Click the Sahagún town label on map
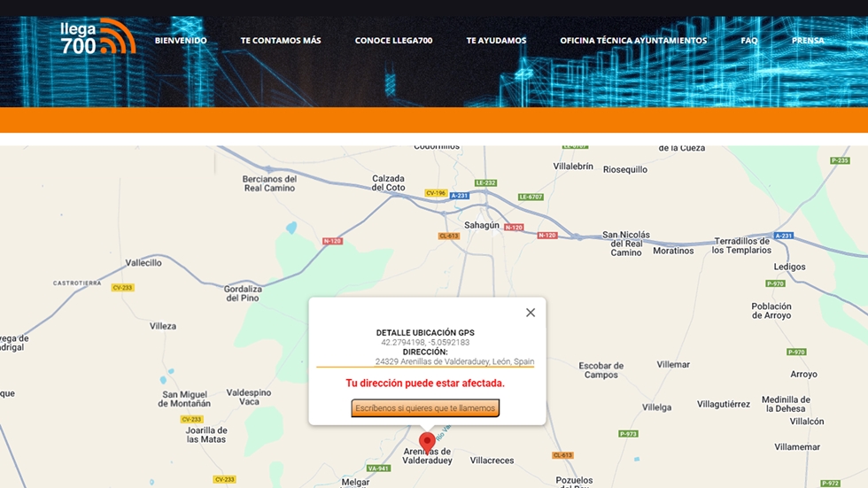Viewport: 868px width, 488px height. click(482, 225)
